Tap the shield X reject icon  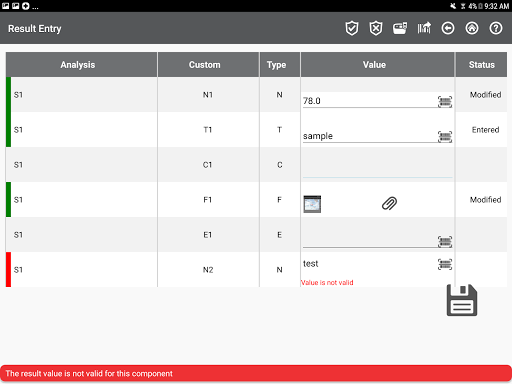[376, 28]
